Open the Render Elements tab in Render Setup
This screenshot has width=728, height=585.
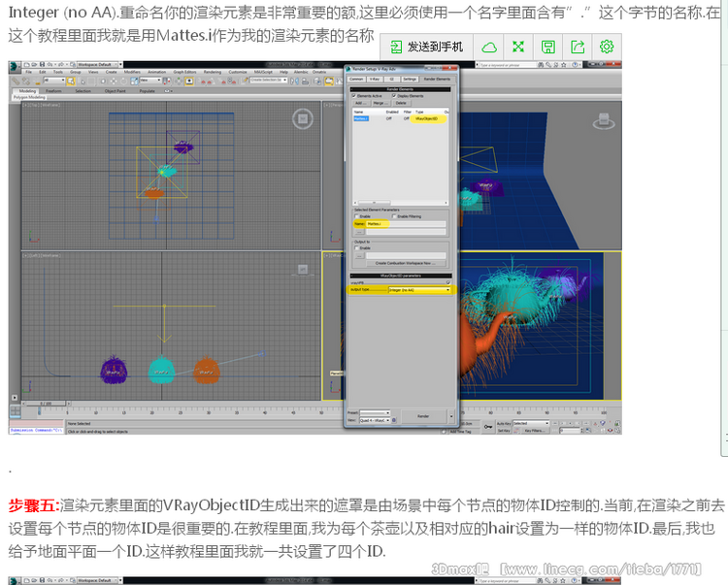click(437, 80)
